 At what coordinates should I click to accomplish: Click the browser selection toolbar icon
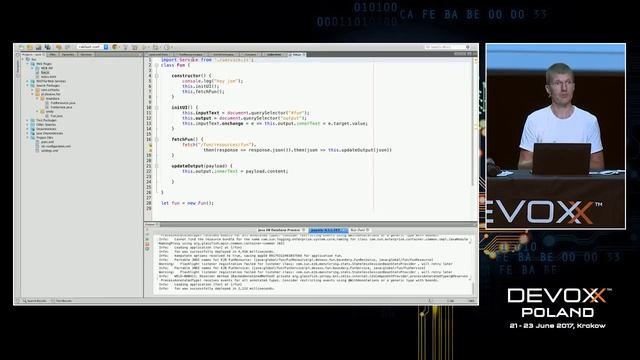tap(116, 47)
